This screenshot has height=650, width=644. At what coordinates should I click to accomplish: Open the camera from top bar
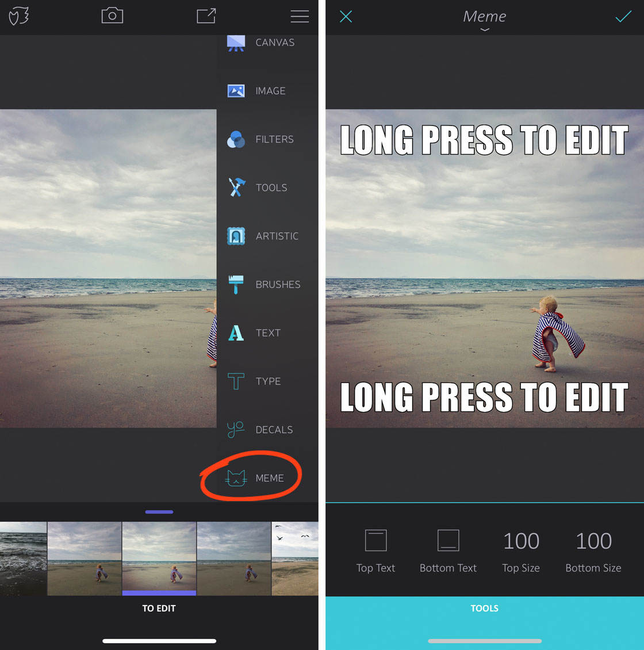[x=112, y=16]
